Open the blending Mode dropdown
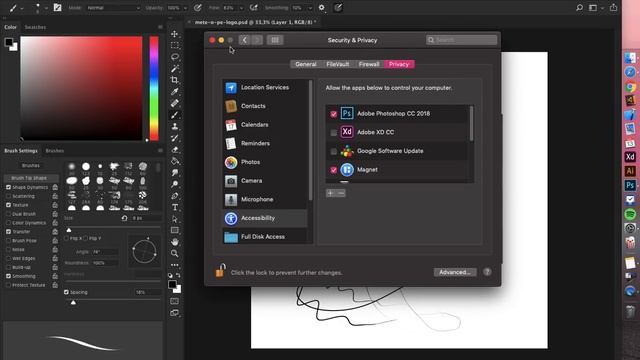This screenshot has height=360, width=640. click(x=113, y=8)
